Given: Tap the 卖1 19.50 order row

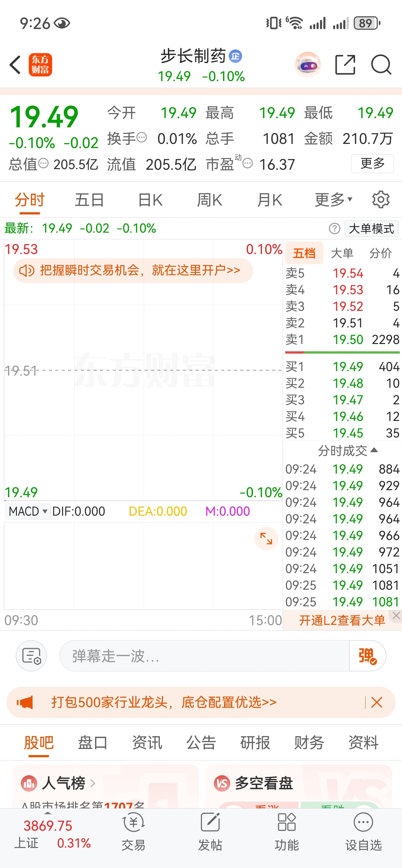Looking at the screenshot, I should (x=342, y=339).
